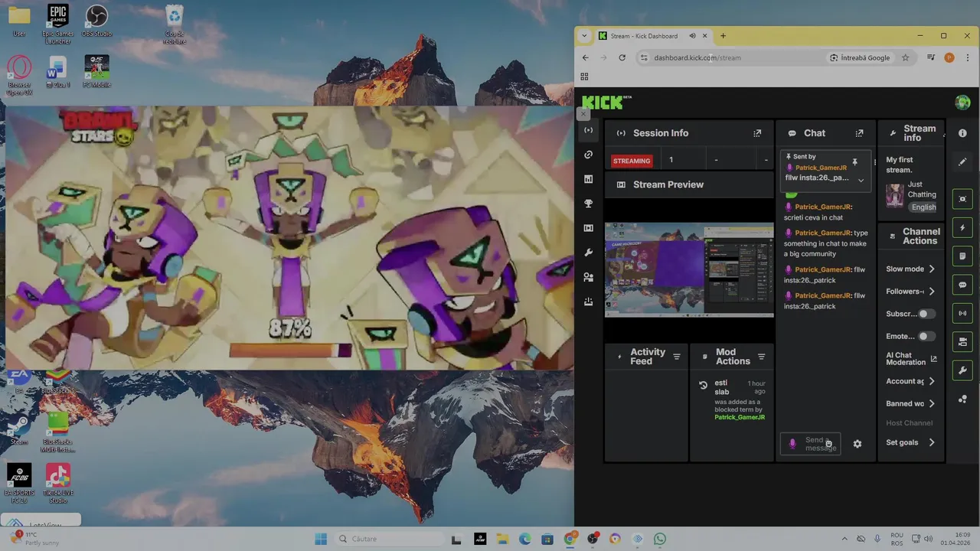
Task: Open the wrench settings icon in left sidebar
Action: pyautogui.click(x=588, y=253)
